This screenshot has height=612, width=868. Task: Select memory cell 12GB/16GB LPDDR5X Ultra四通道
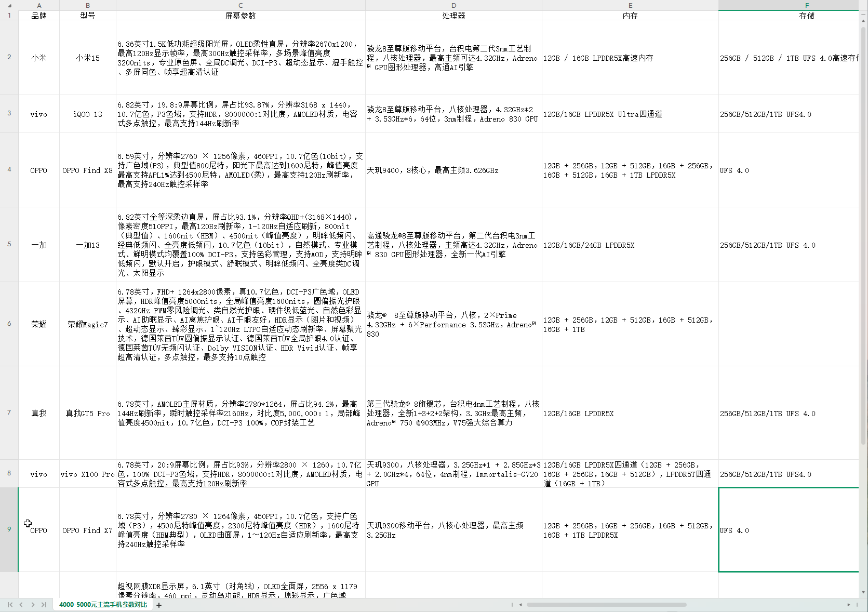pyautogui.click(x=630, y=114)
